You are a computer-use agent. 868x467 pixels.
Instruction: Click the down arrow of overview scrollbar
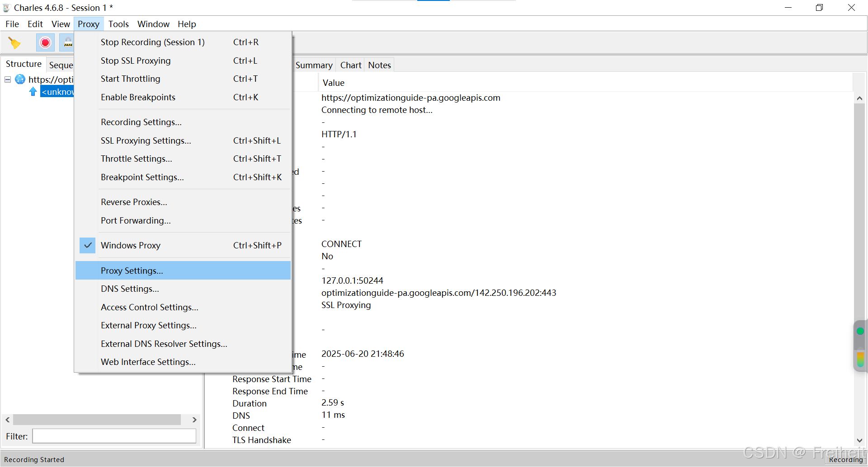859,440
